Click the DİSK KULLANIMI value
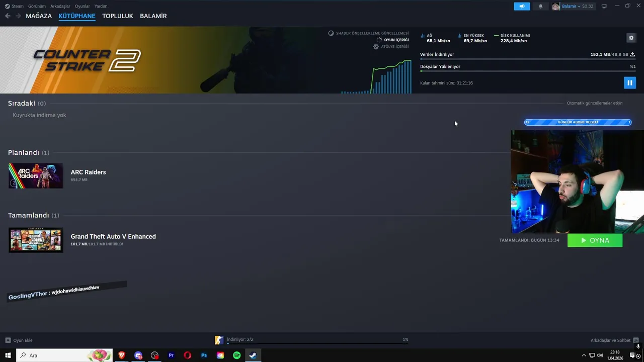The image size is (644, 362). 514,41
